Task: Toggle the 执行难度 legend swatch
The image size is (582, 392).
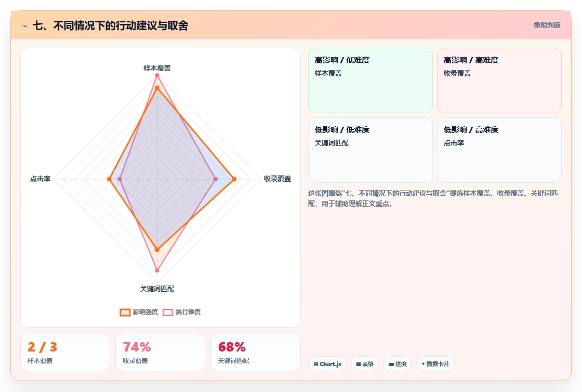Action: pos(168,312)
